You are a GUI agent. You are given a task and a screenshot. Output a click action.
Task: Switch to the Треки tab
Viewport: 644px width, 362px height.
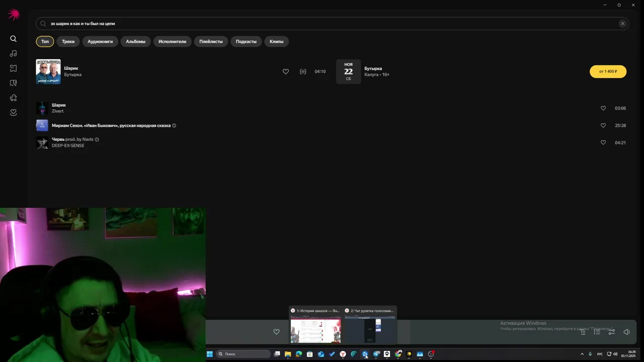click(68, 42)
